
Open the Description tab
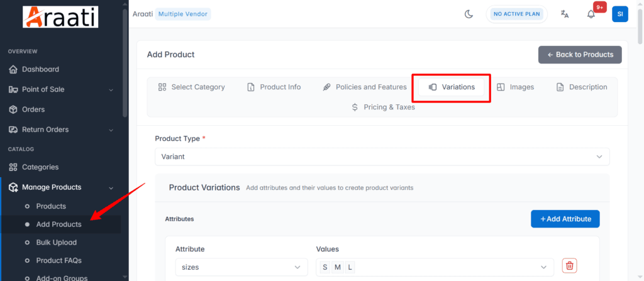tap(582, 87)
